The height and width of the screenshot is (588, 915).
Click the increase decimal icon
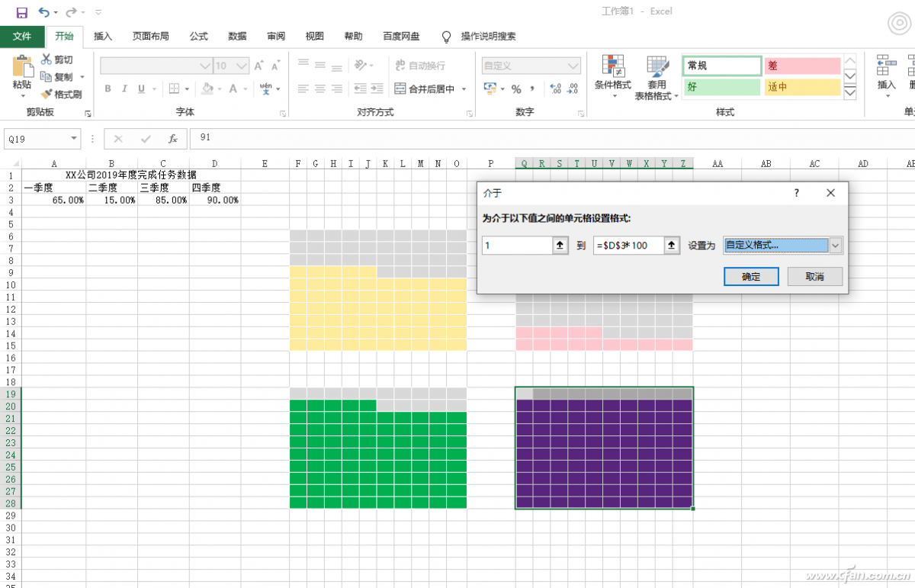pos(555,88)
